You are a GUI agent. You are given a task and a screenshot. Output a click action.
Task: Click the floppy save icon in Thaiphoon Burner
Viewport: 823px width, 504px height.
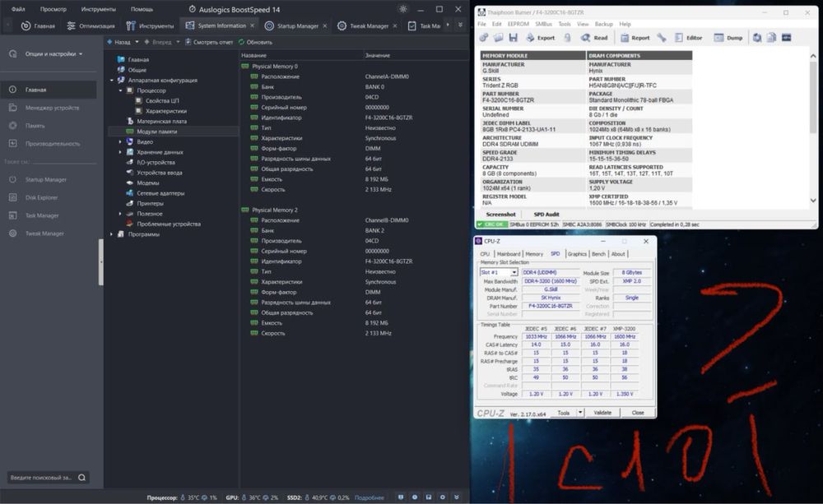(514, 38)
